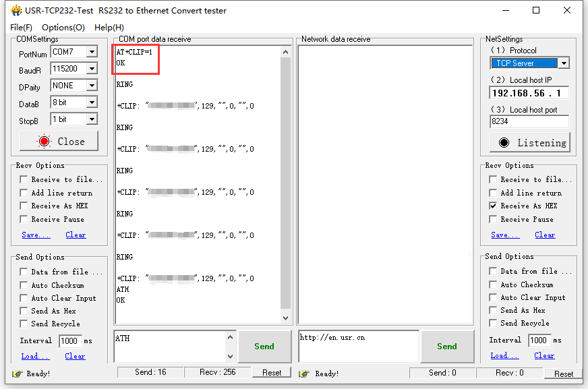
Task: Click the COM port receive vertical scrollbar
Action: coord(285,182)
